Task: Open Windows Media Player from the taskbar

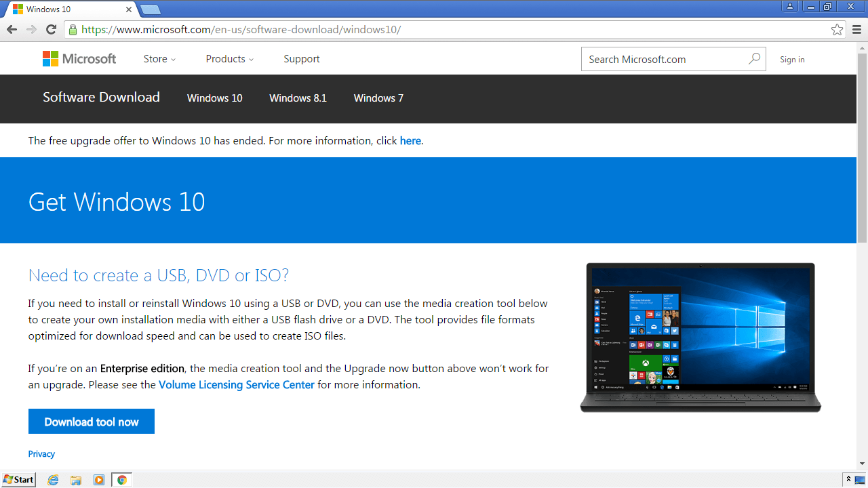Action: [99, 480]
